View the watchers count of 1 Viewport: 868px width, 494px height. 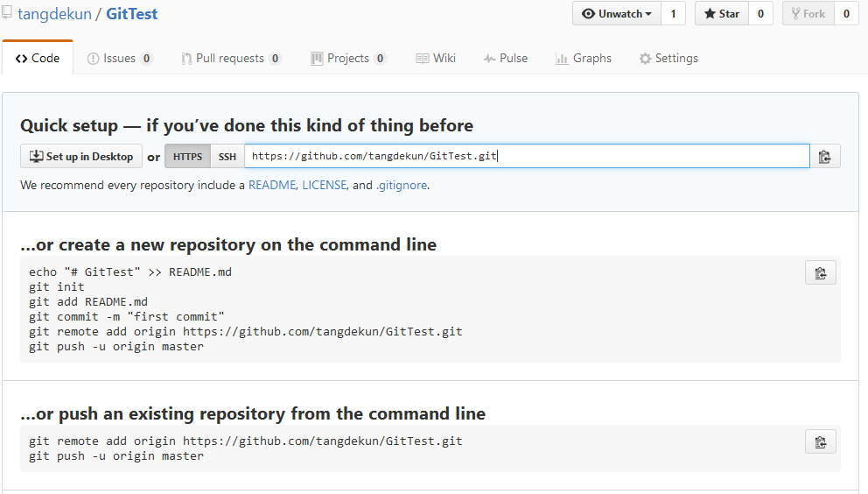click(673, 14)
